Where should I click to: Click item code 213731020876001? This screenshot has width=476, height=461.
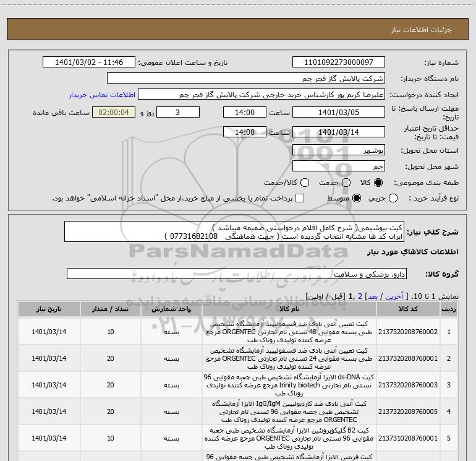(408, 438)
